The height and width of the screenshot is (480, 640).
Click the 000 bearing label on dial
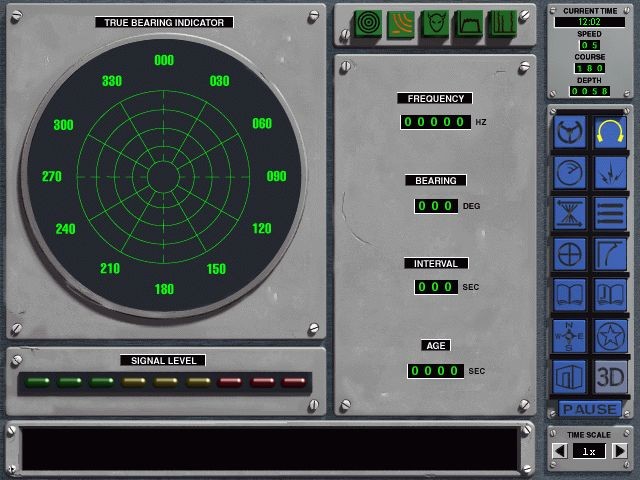164,60
